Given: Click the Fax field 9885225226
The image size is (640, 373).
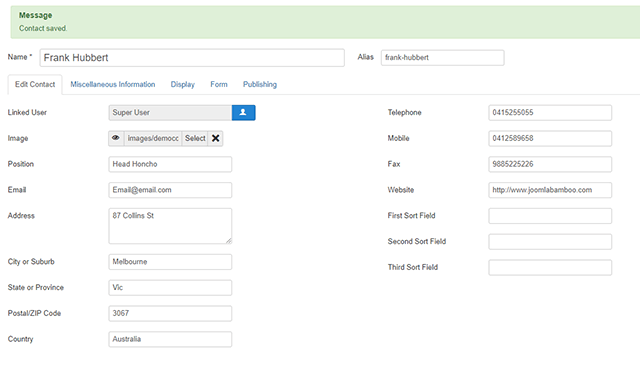Looking at the screenshot, I should (550, 164).
